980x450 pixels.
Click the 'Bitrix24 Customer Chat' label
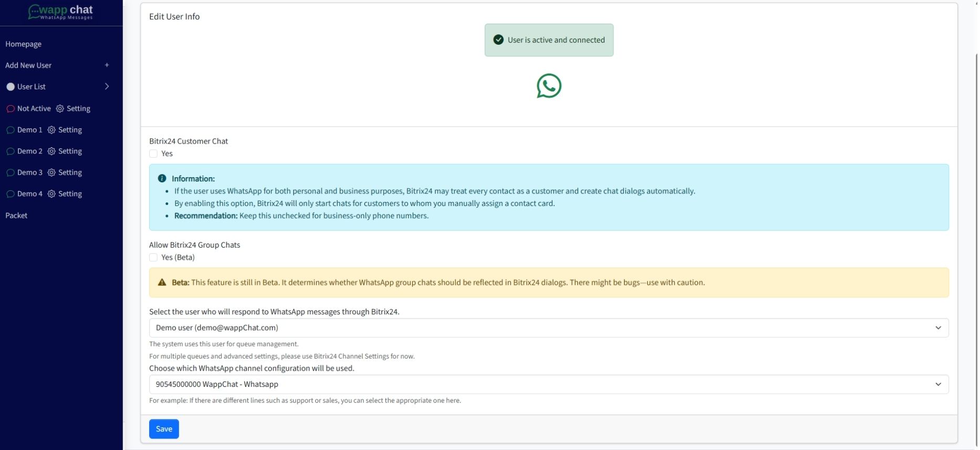pyautogui.click(x=189, y=141)
